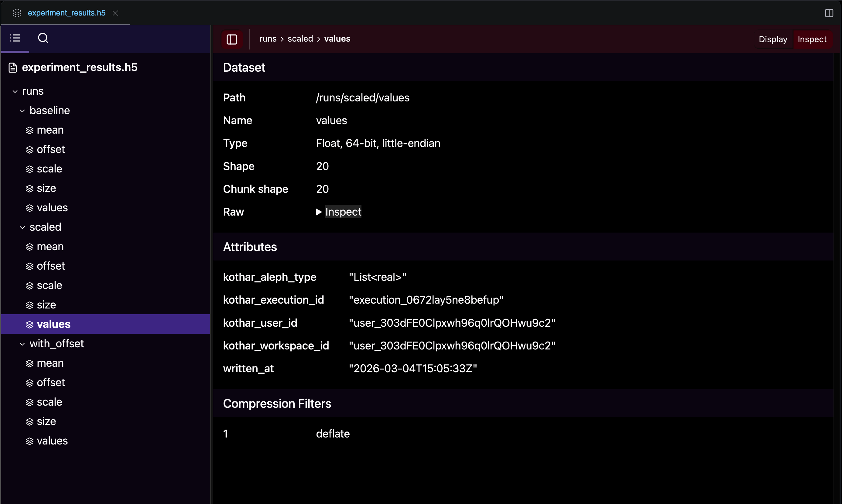Click the dataset icon next to with_offset values
The height and width of the screenshot is (504, 842).
tap(29, 441)
